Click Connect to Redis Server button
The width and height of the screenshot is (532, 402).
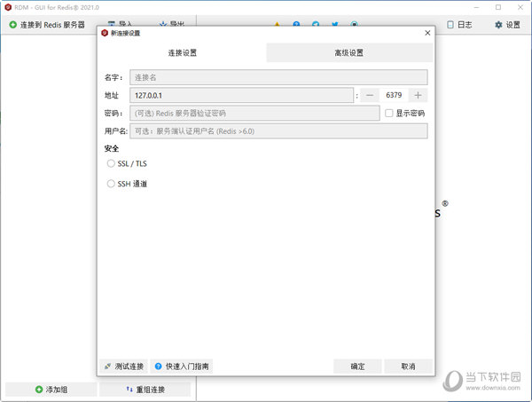(47, 25)
